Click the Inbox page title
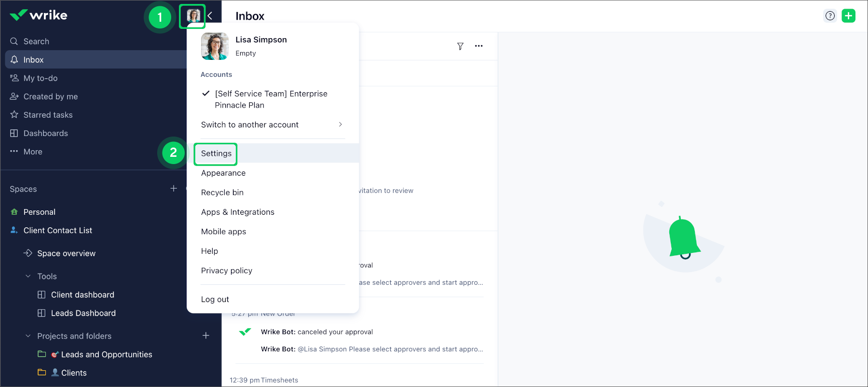Viewport: 868px width, 387px height. pos(250,16)
